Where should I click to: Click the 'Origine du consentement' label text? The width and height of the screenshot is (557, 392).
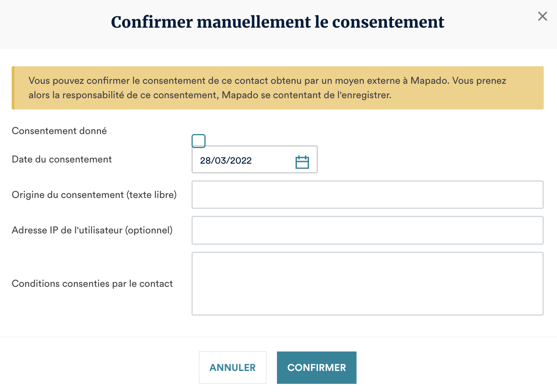(x=67, y=195)
